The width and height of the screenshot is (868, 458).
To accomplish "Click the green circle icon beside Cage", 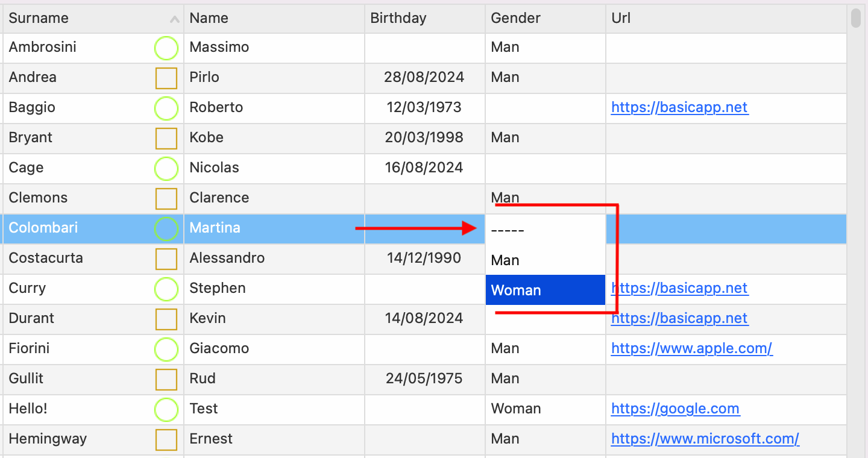I will point(166,169).
